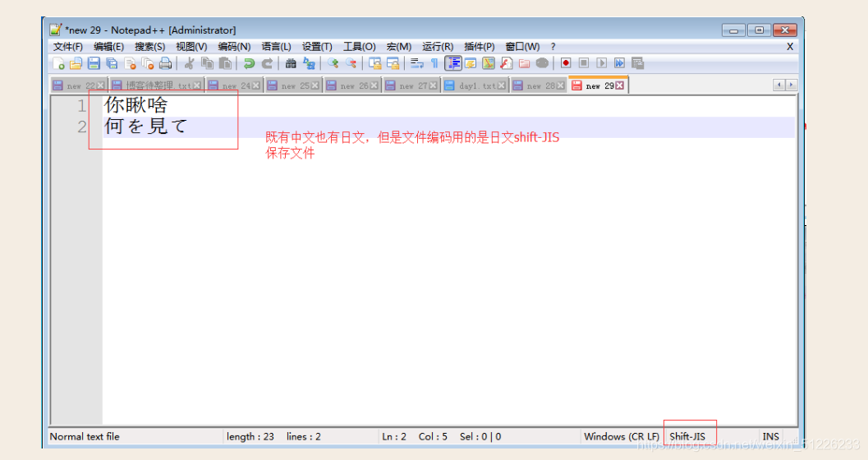Click the Close document toolbar icon
This screenshot has height=460, width=868.
(130, 63)
